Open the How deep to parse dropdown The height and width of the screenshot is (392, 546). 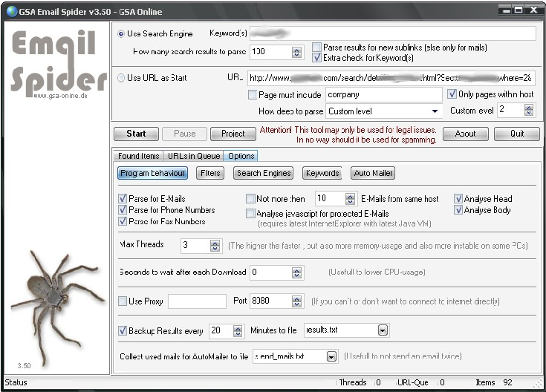(x=435, y=111)
